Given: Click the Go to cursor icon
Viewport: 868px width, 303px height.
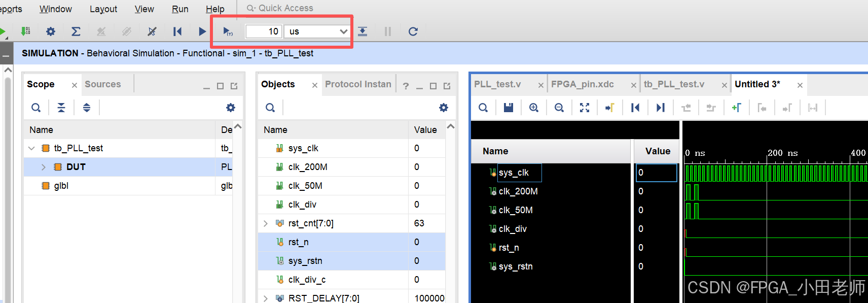Looking at the screenshot, I should (x=610, y=108).
